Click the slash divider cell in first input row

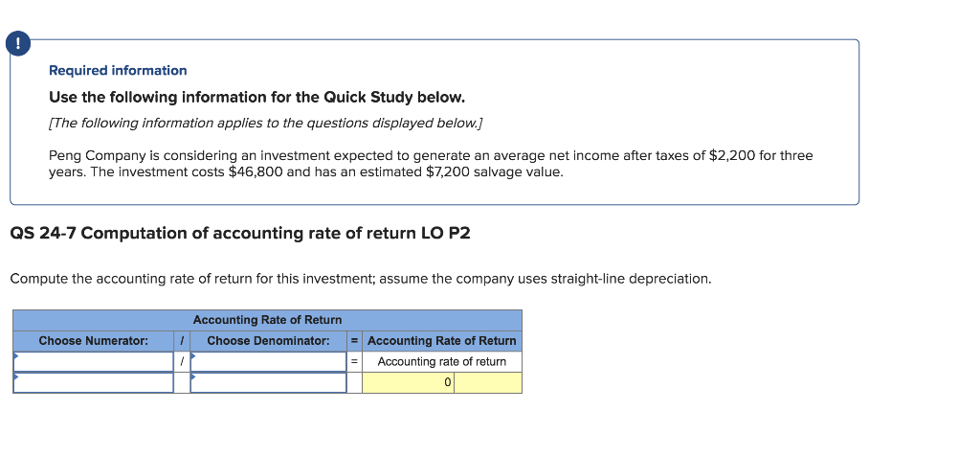point(182,361)
